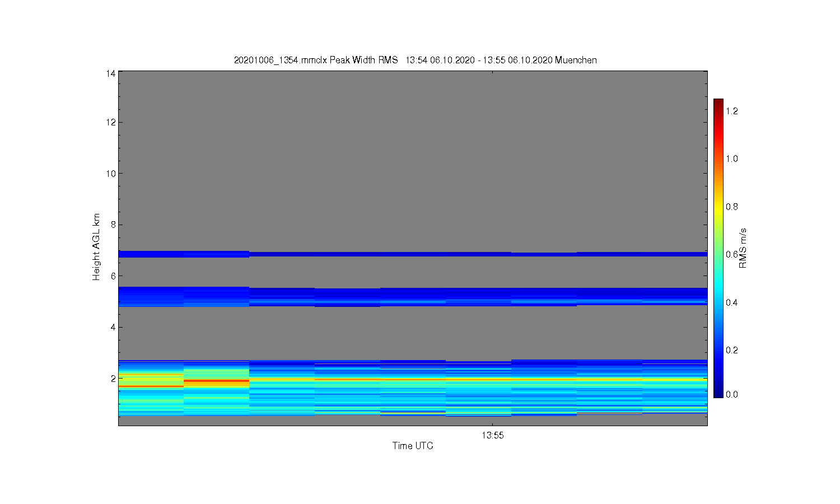Click the plot title text

pos(416,60)
